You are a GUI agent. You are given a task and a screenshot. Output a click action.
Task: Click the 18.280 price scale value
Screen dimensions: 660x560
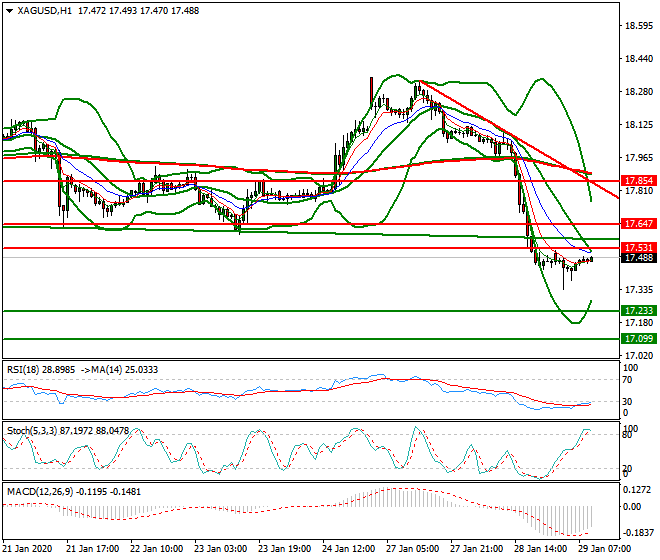click(639, 92)
